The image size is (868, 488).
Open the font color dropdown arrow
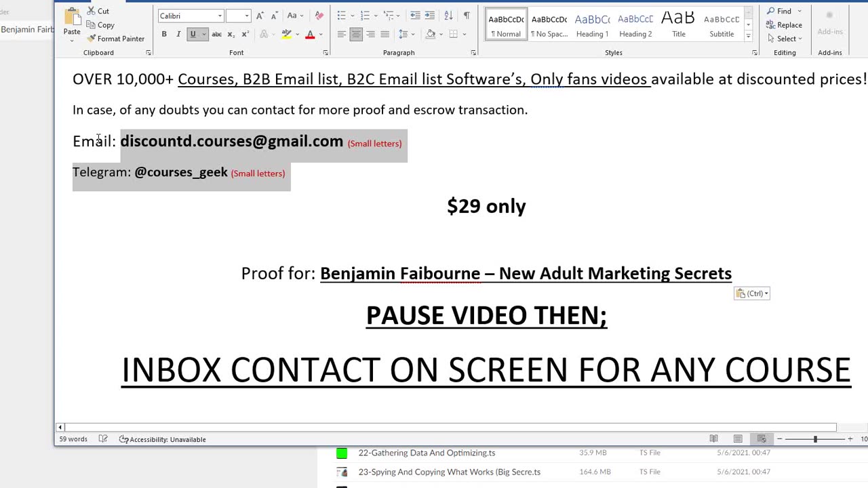[x=321, y=34]
